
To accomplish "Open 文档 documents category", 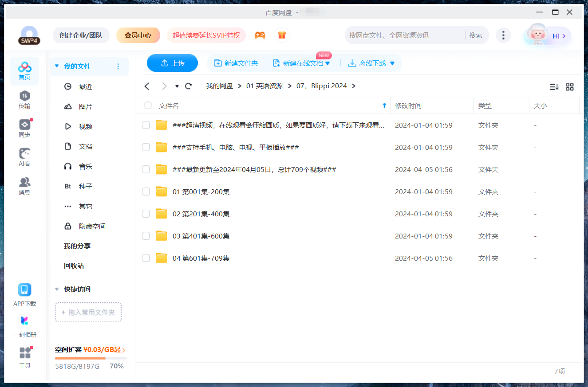I will pos(86,146).
